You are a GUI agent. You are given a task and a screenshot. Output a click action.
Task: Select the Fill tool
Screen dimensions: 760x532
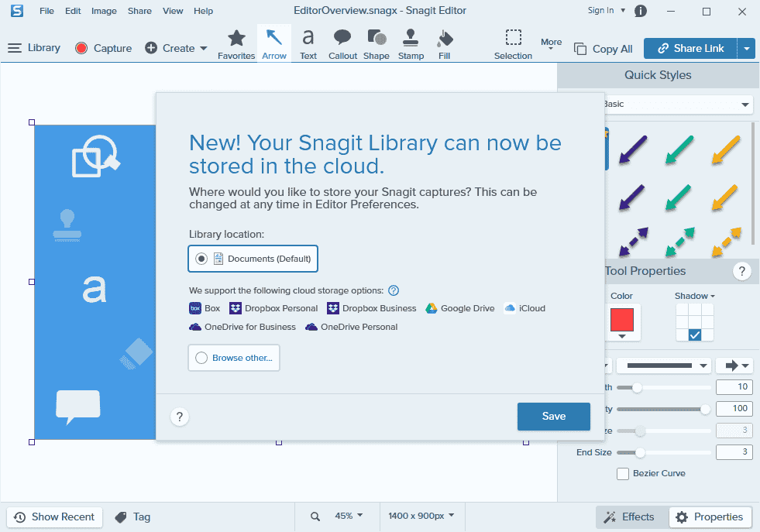(444, 43)
